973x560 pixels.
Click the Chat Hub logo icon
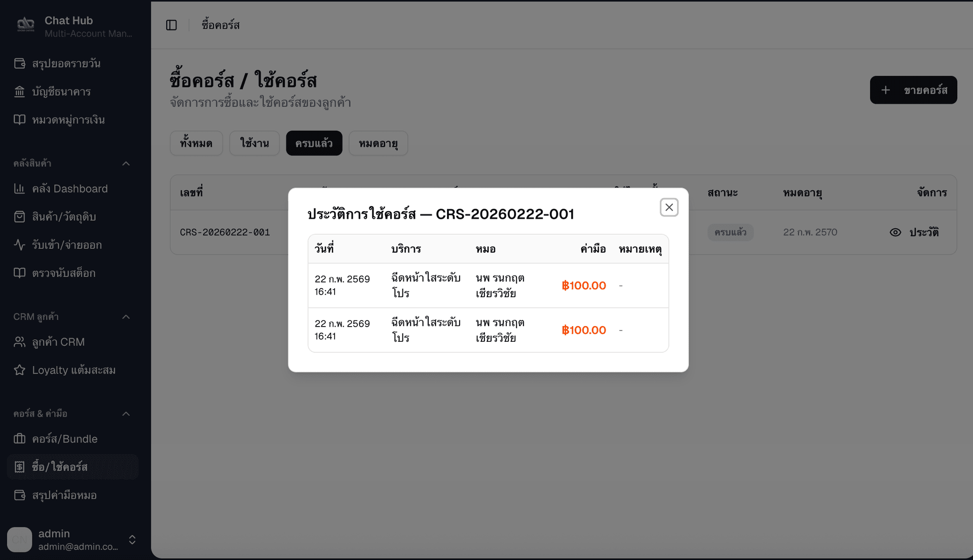pyautogui.click(x=25, y=24)
